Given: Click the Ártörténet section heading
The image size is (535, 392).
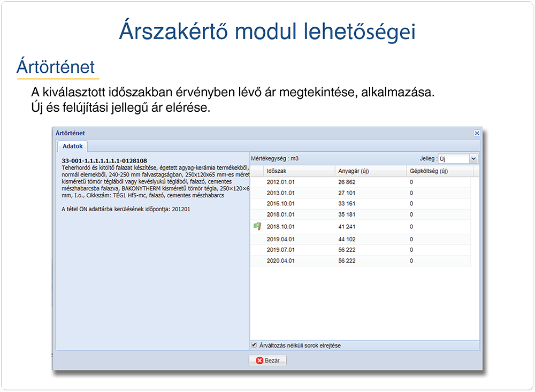Looking at the screenshot, I should (56, 66).
